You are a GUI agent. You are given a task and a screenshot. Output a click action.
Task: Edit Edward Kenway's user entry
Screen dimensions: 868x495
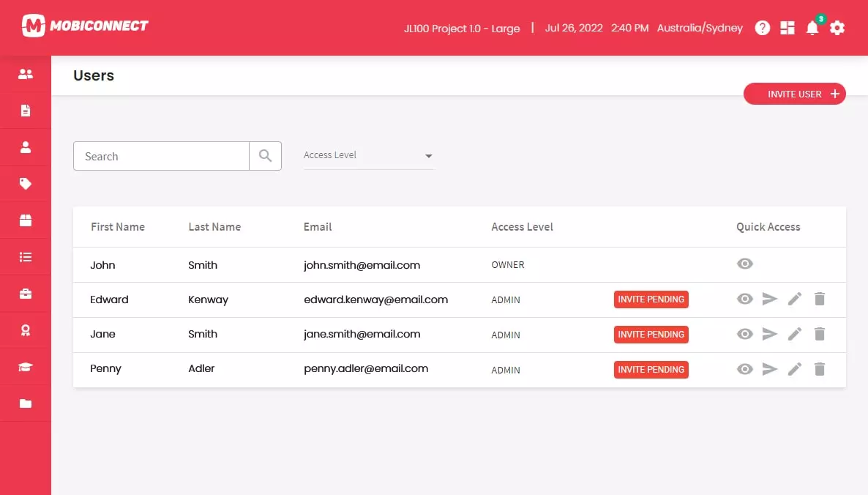pos(794,299)
